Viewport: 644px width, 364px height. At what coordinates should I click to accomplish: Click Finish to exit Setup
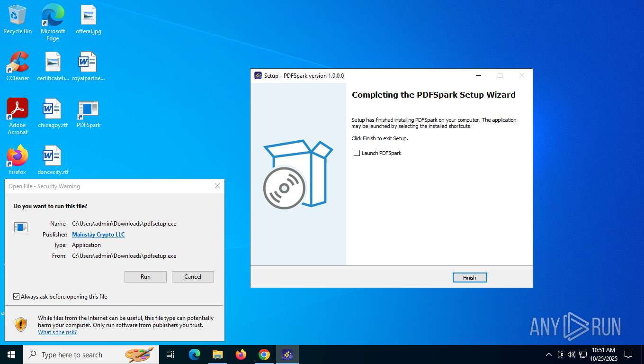470,278
